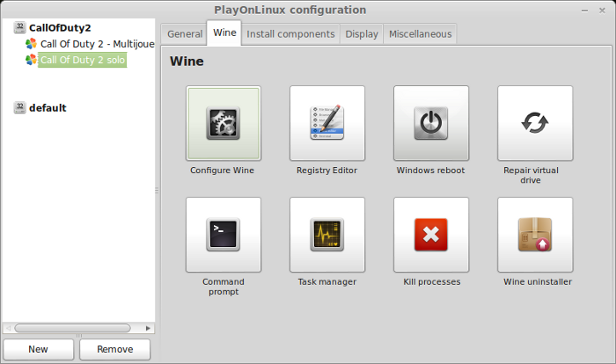Launch the Wine uninstaller
Image resolution: width=616 pixels, height=364 pixels.
[x=535, y=235]
